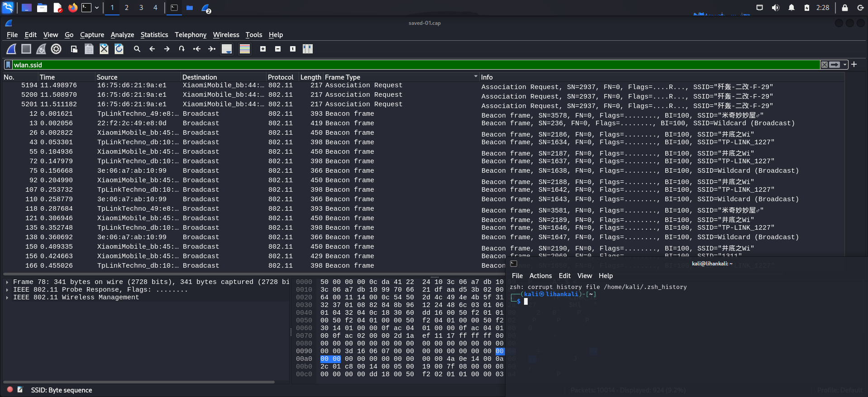The width and height of the screenshot is (868, 397).
Task: Open the Analyze menu
Action: click(x=122, y=35)
